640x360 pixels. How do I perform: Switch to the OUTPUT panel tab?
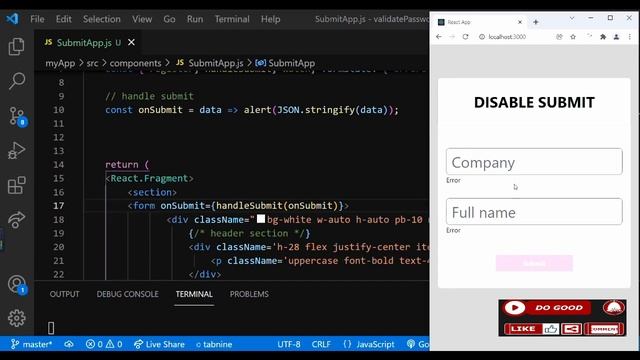click(x=64, y=294)
